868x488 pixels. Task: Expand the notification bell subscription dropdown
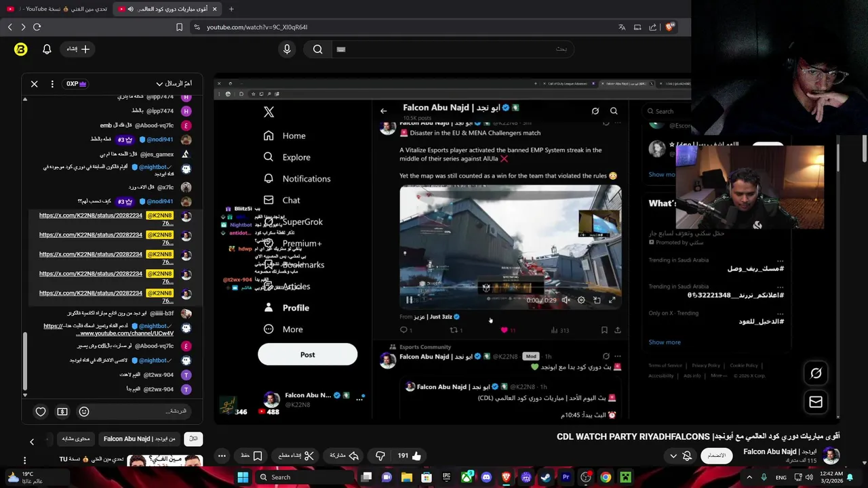pos(680,456)
